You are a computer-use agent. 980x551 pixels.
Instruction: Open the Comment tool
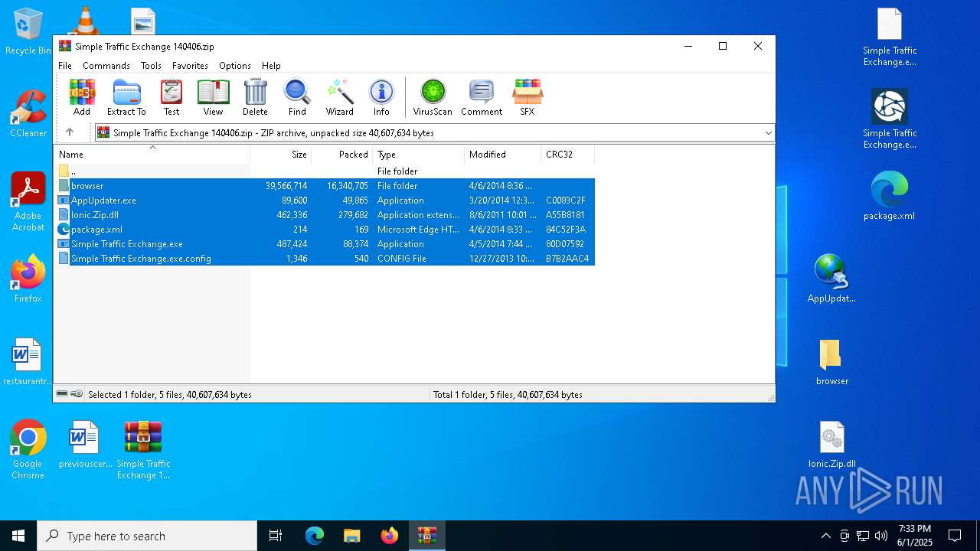point(482,97)
